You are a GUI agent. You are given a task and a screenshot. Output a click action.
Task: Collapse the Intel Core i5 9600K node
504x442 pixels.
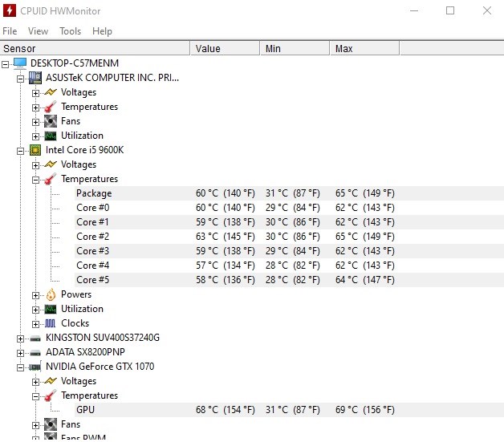click(20, 152)
